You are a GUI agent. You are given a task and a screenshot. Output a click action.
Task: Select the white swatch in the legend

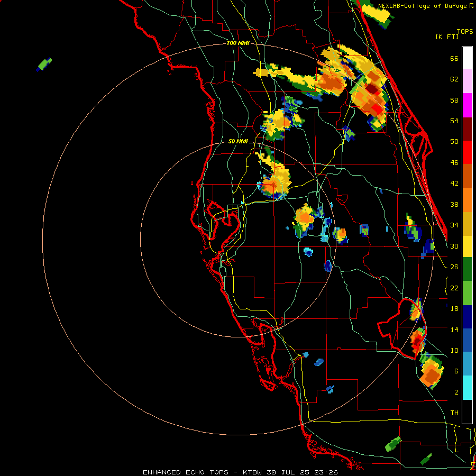467,58
